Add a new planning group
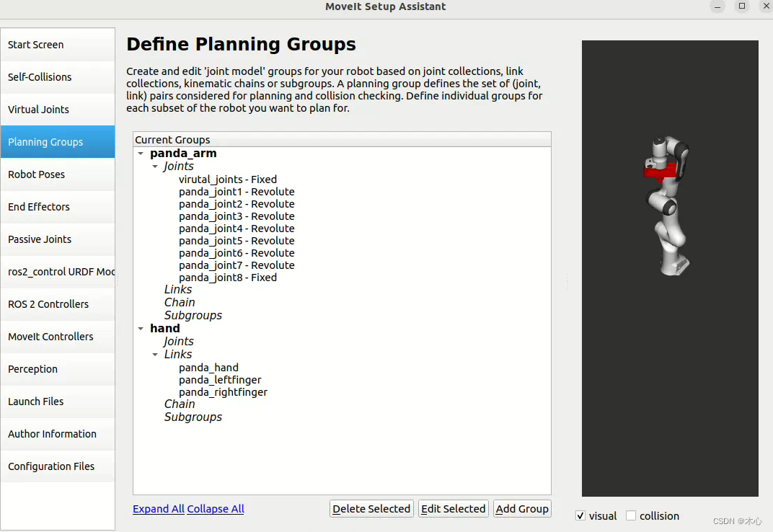The width and height of the screenshot is (773, 532). (522, 509)
